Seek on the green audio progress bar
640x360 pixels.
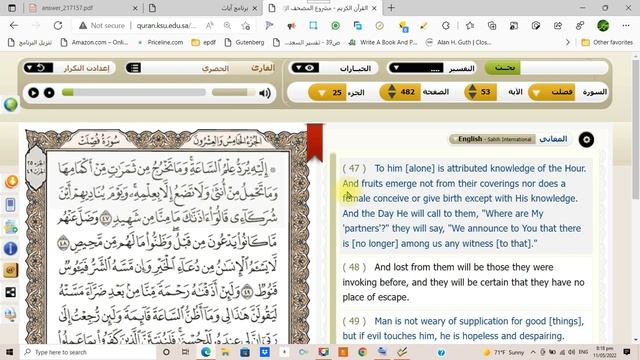(x=133, y=93)
